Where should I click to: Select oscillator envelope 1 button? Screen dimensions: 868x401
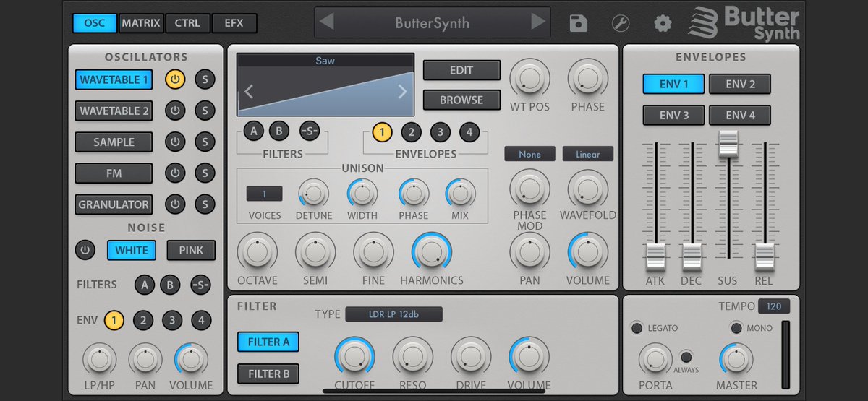382,132
